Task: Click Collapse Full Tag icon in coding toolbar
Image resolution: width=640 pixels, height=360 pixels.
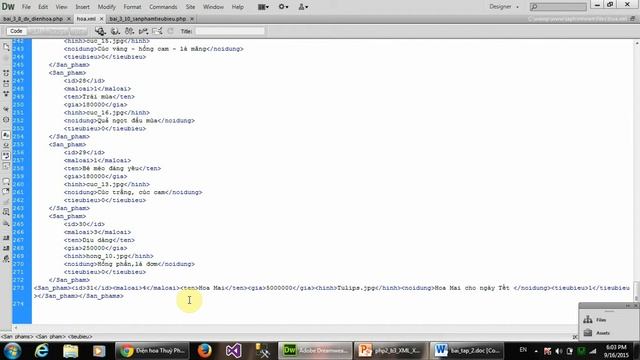Action: point(6,73)
